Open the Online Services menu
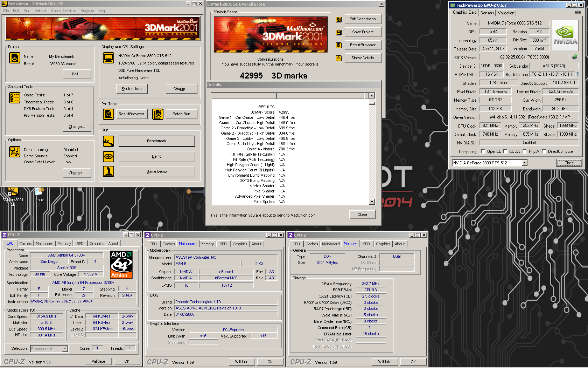Screen dimensions: 588x368 click(63, 11)
